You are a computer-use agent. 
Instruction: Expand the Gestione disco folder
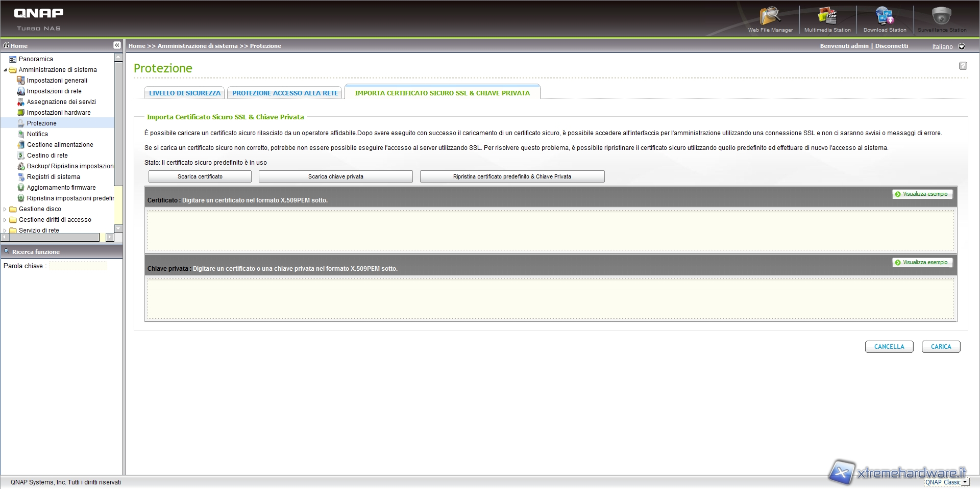(x=5, y=209)
